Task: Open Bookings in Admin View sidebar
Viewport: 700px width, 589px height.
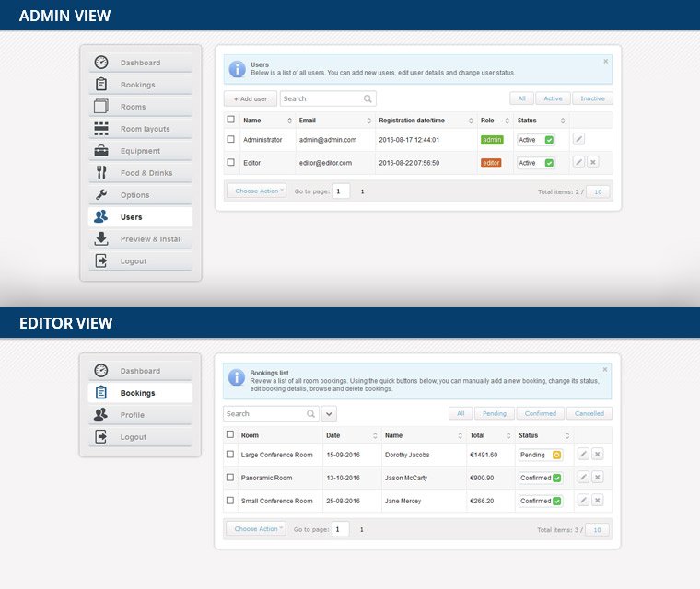Action: (140, 85)
